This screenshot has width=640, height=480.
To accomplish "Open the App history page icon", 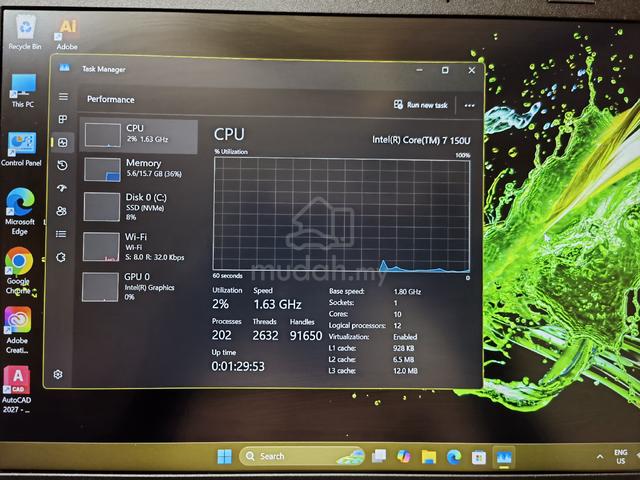I will pos(62,165).
